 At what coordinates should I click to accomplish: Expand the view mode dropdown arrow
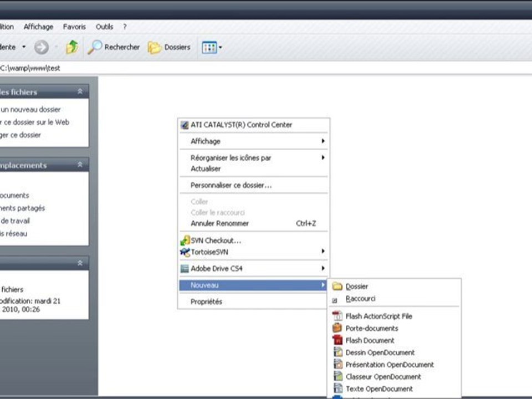[x=221, y=48]
